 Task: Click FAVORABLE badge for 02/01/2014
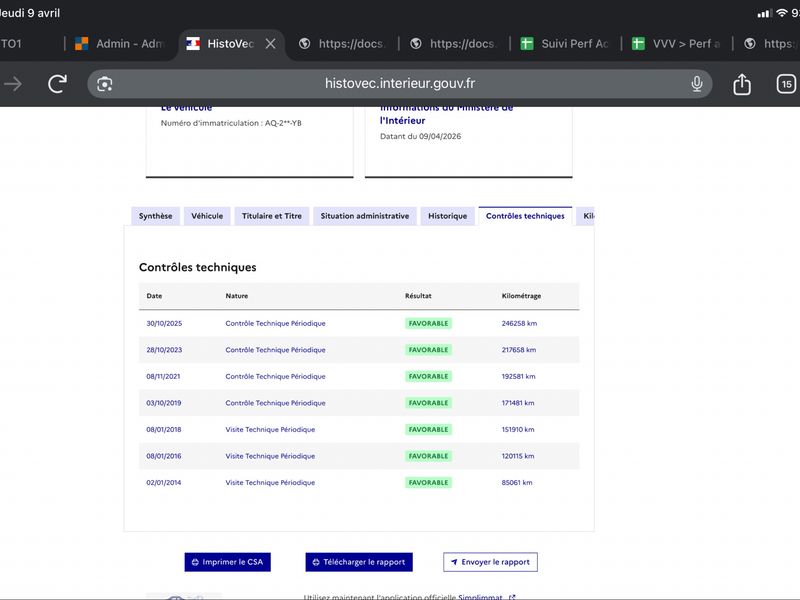coord(428,483)
